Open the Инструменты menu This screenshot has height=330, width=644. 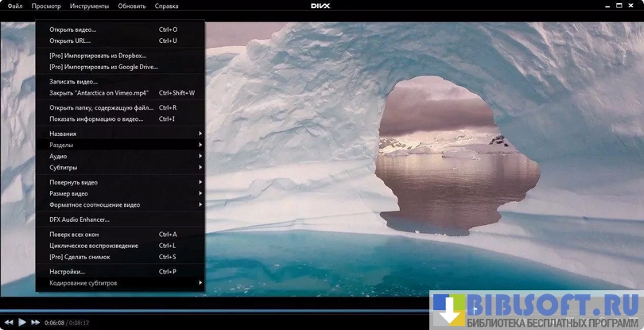tap(89, 6)
